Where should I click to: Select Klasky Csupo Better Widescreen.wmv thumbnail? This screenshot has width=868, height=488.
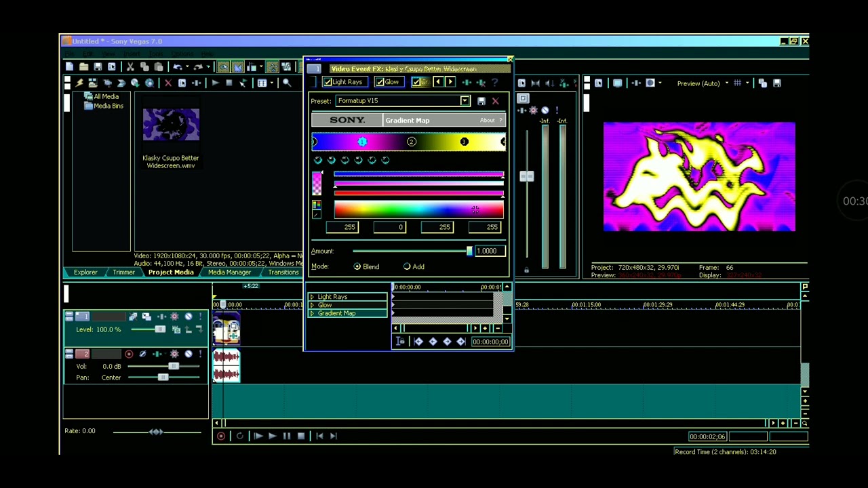[x=171, y=124]
